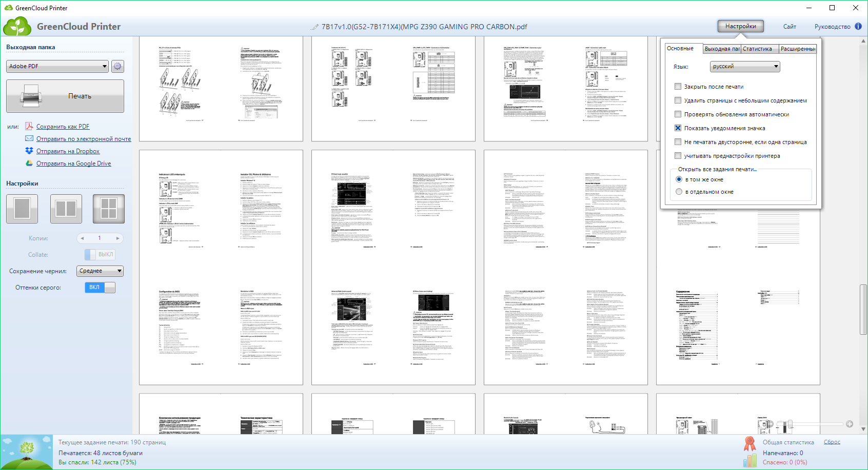Click the file name 7B17v1.0 MPG Z390 GAMING PRO CARBON.pdf
The image size is (868, 470).
[424, 27]
